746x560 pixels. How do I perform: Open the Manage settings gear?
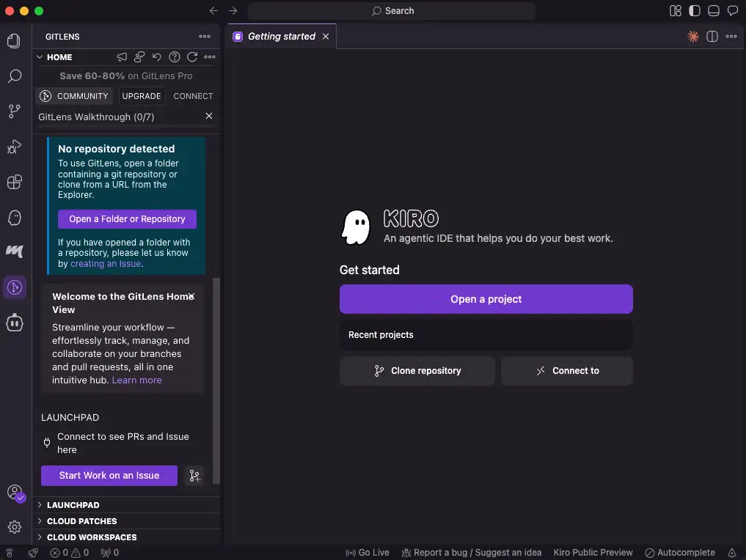click(x=14, y=527)
